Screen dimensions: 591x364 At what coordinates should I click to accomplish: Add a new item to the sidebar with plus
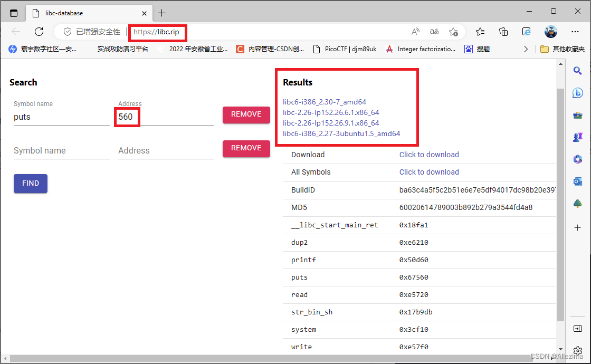tap(577, 228)
